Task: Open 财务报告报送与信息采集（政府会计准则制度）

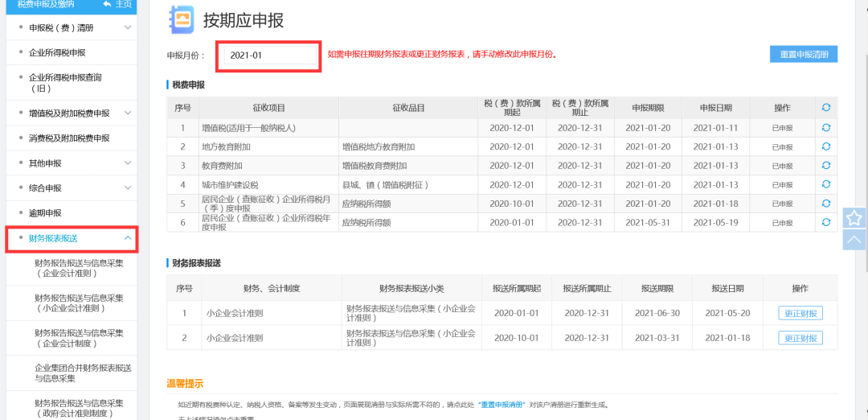Action: coord(79,408)
